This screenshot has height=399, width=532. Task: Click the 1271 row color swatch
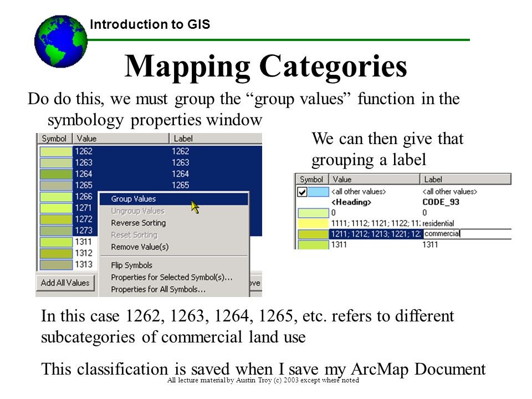point(56,208)
